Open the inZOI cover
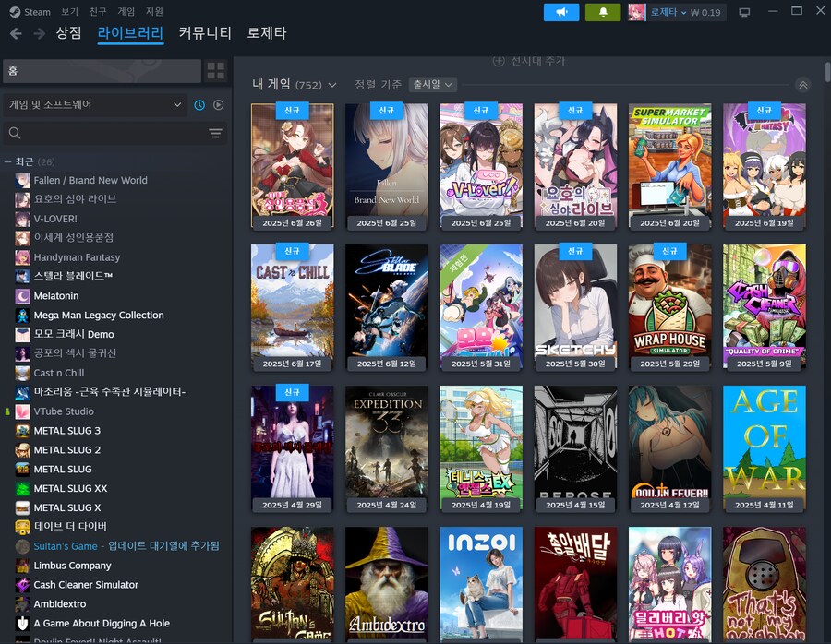Viewport: 831px width, 644px height. click(x=481, y=584)
